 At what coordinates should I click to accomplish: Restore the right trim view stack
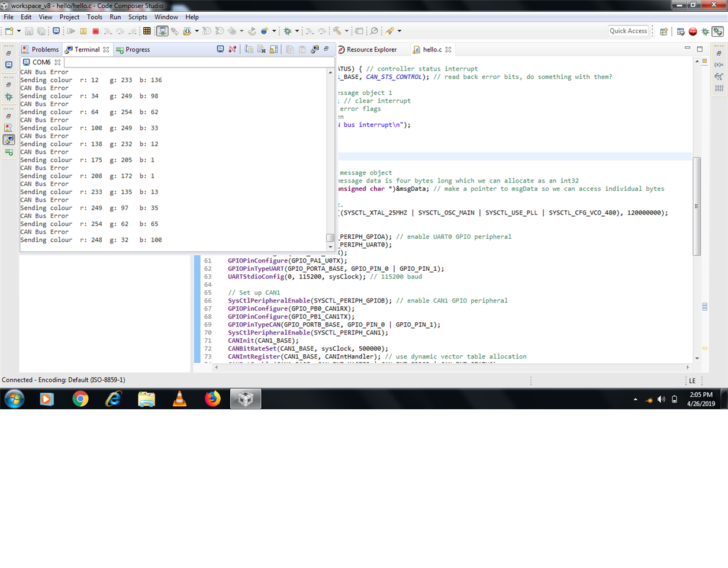718,53
